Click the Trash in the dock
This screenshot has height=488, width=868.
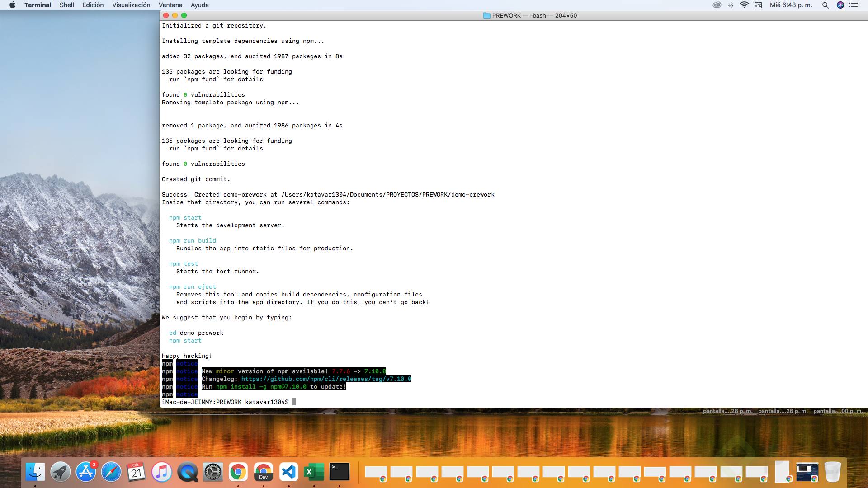tap(832, 472)
